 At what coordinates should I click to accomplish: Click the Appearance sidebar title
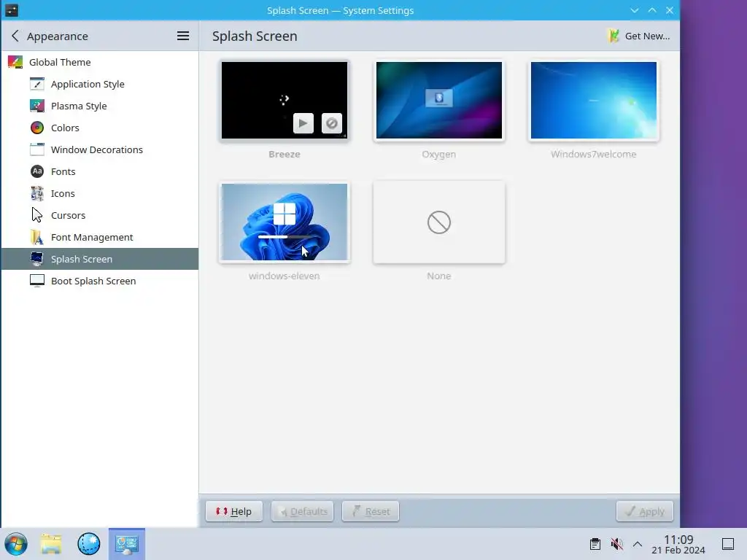pyautogui.click(x=57, y=36)
